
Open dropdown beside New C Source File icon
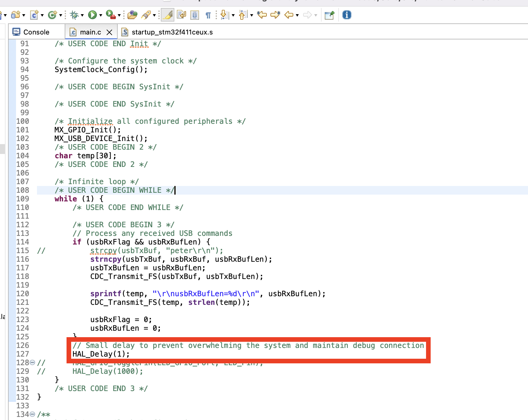coord(42,15)
